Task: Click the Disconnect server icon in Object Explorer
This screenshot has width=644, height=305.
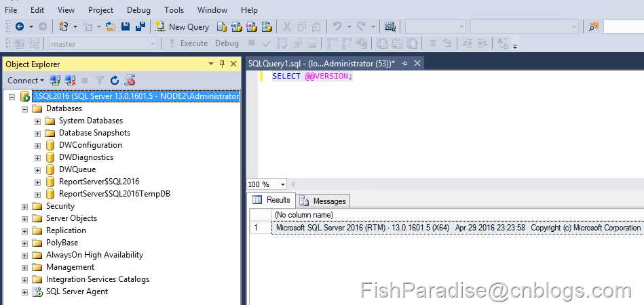Action: (70, 81)
